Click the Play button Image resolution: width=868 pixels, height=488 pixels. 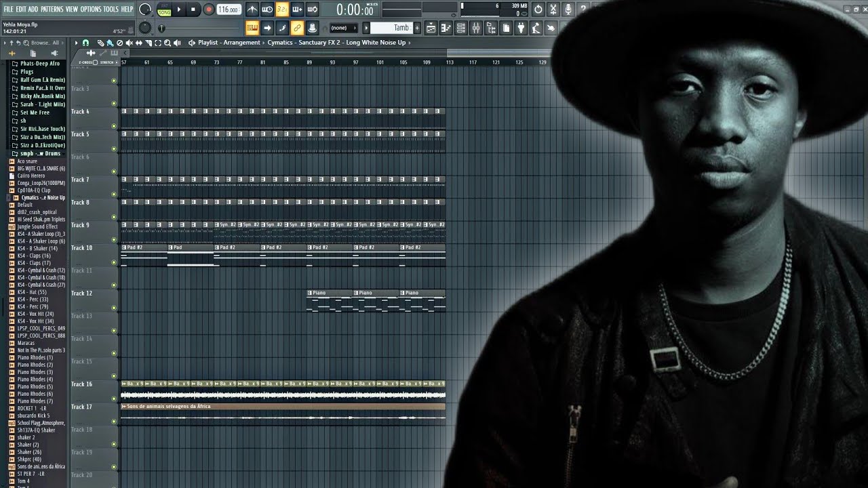179,9
